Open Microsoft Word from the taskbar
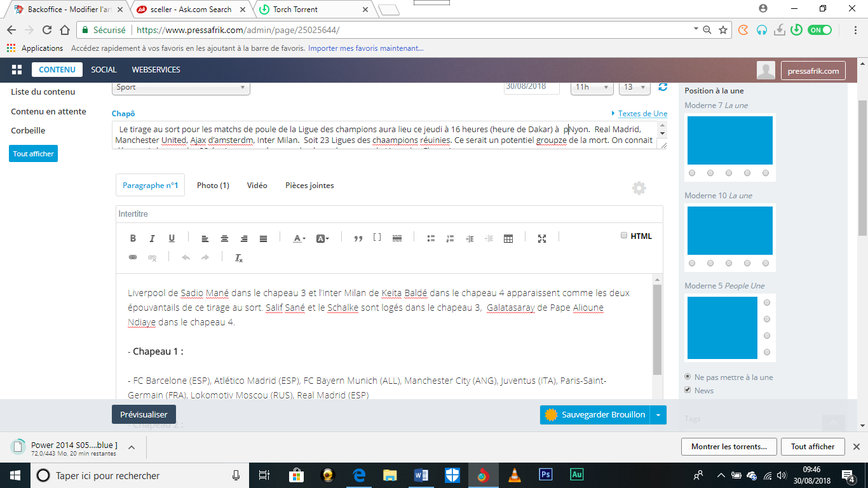 pos(421,475)
